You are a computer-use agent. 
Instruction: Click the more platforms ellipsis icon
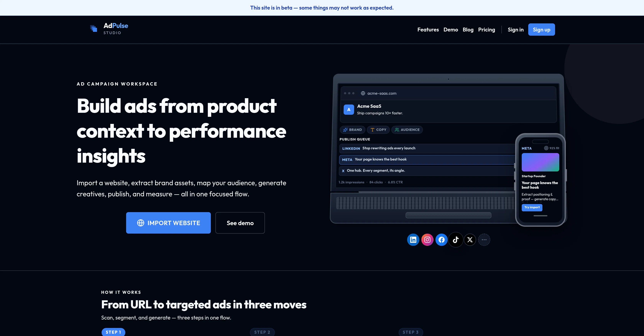coord(484,240)
